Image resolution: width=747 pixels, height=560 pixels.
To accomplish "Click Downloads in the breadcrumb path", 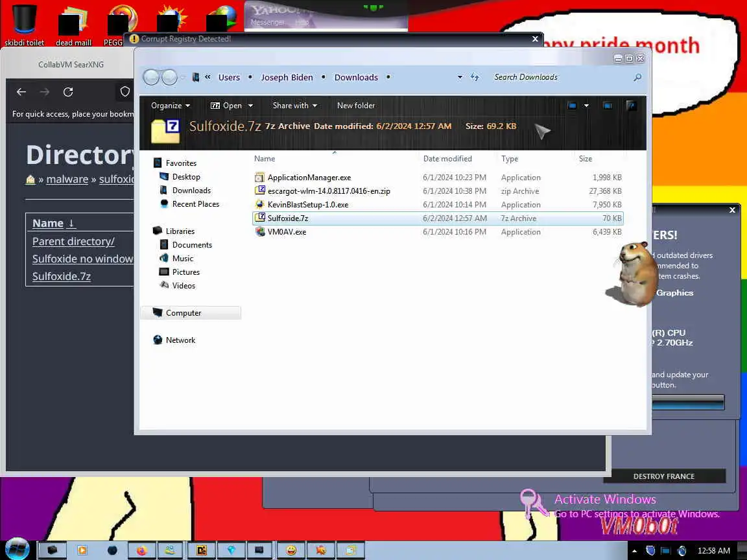I will [356, 77].
